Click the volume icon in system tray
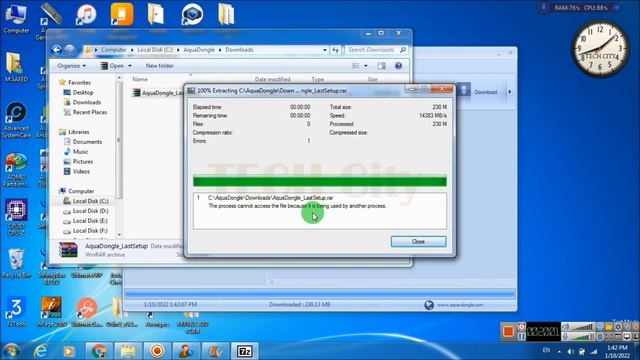This screenshot has height=360, width=640. click(x=571, y=351)
